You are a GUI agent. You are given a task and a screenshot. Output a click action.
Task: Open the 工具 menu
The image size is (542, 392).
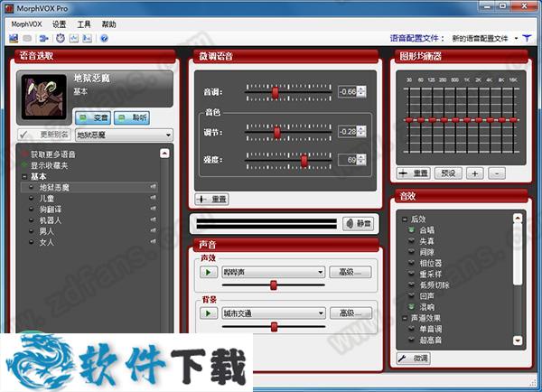[84, 24]
